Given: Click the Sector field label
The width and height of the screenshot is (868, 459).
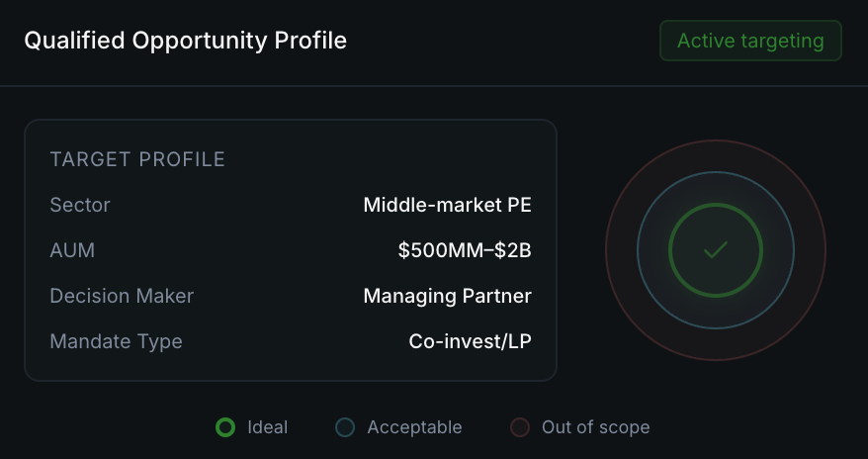Looking at the screenshot, I should (80, 205).
